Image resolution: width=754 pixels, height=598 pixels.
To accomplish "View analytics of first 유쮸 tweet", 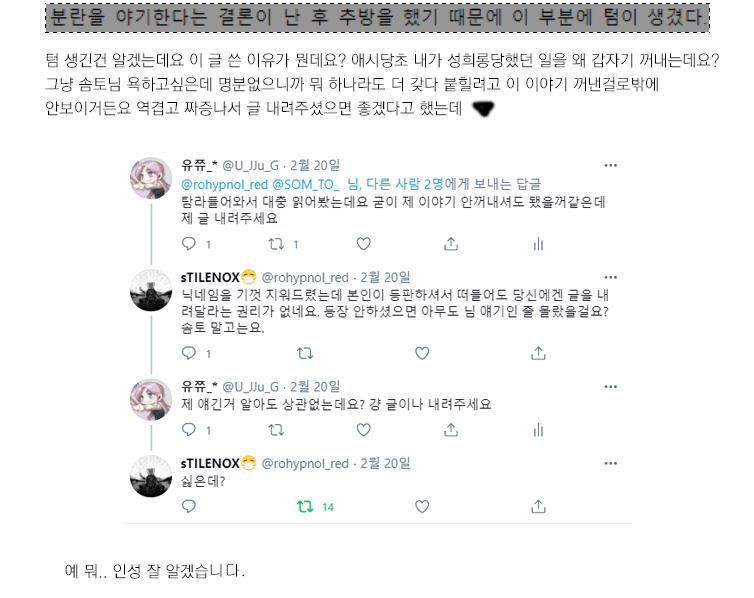I will pos(538,244).
